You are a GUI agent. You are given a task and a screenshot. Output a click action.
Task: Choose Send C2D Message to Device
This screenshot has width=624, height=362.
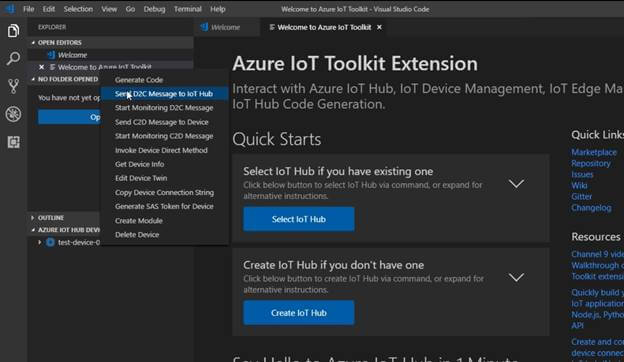(x=164, y=122)
